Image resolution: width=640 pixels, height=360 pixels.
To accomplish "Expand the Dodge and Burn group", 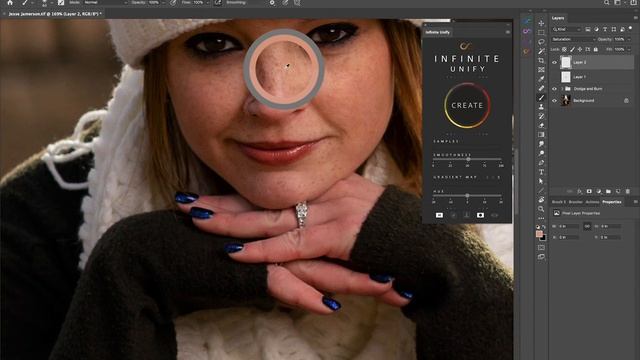I will 562,89.
